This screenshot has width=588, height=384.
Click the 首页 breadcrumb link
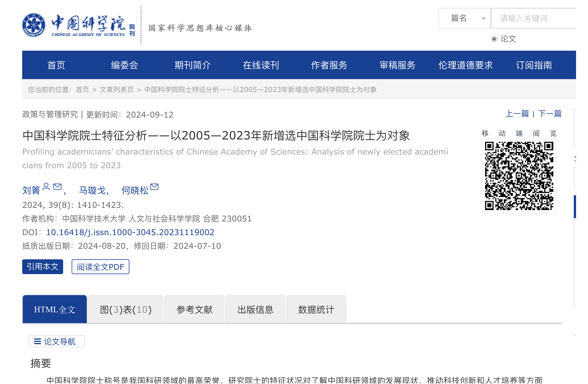point(82,90)
